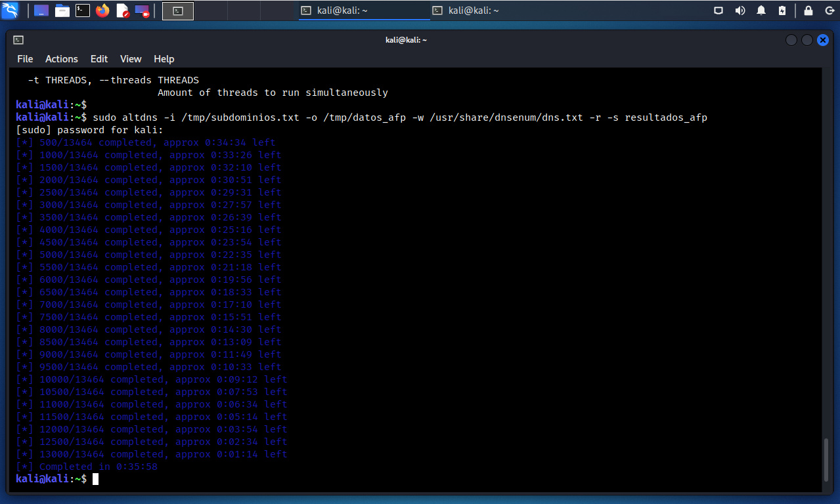840x504 pixels.
Task: Open the View menu in terminal
Action: 131,59
